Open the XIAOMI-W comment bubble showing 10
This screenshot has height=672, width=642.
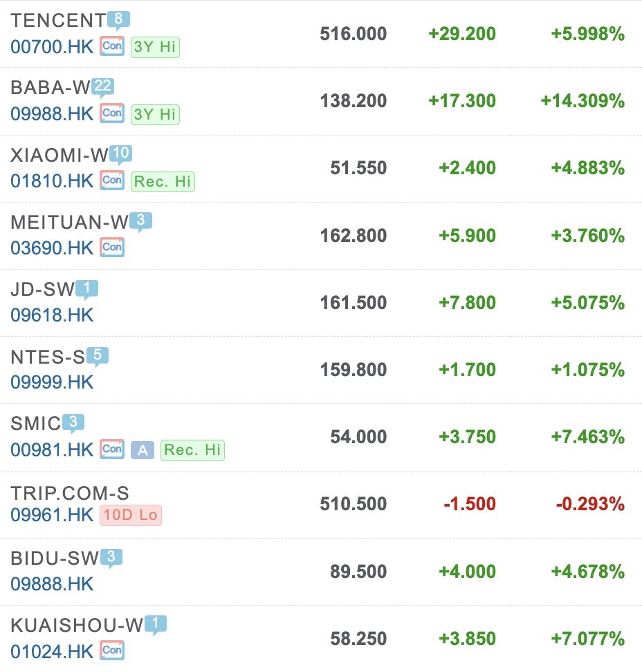(121, 154)
